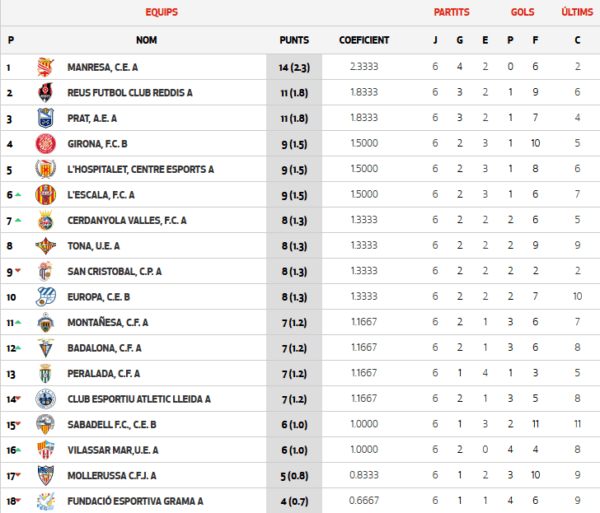Click the COEFICIENT column header
600x513 pixels.
pos(364,40)
